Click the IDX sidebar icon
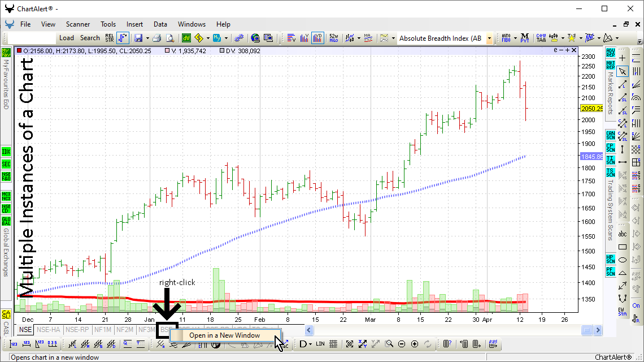 (x=6, y=152)
